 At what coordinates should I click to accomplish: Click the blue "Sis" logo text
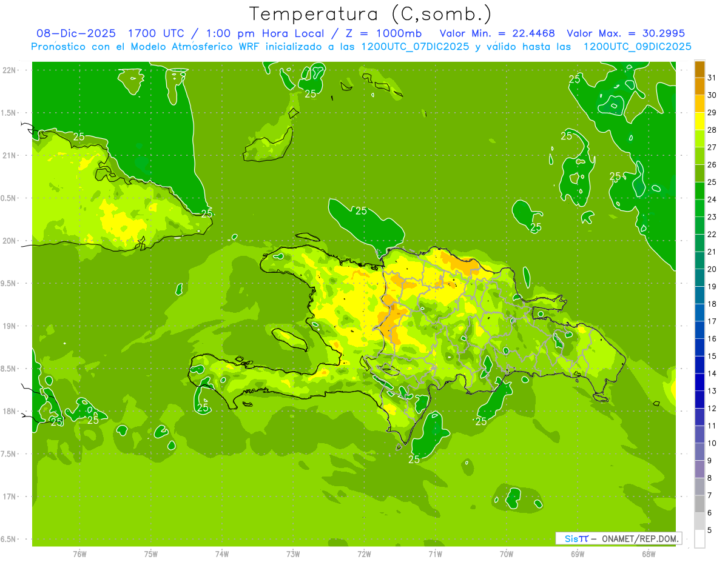pyautogui.click(x=571, y=538)
